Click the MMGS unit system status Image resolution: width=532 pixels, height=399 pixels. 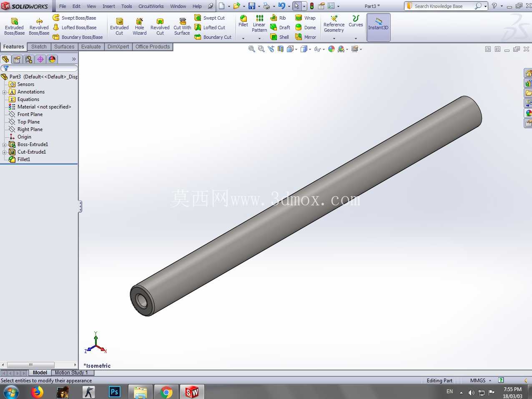tap(478, 381)
